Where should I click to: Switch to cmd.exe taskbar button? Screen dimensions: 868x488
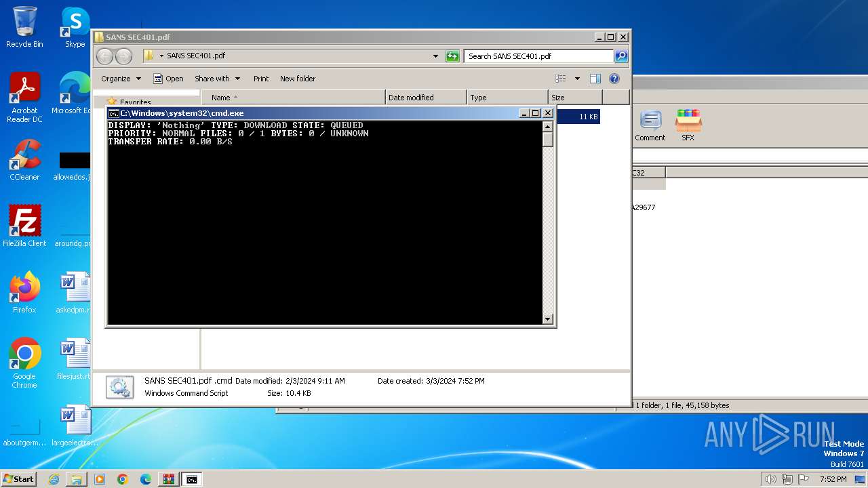[x=192, y=479]
